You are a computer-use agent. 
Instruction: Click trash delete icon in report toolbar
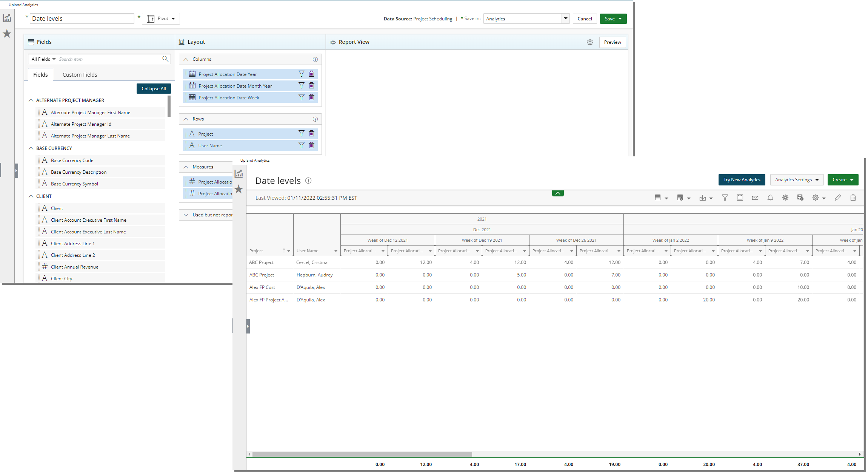tap(853, 198)
